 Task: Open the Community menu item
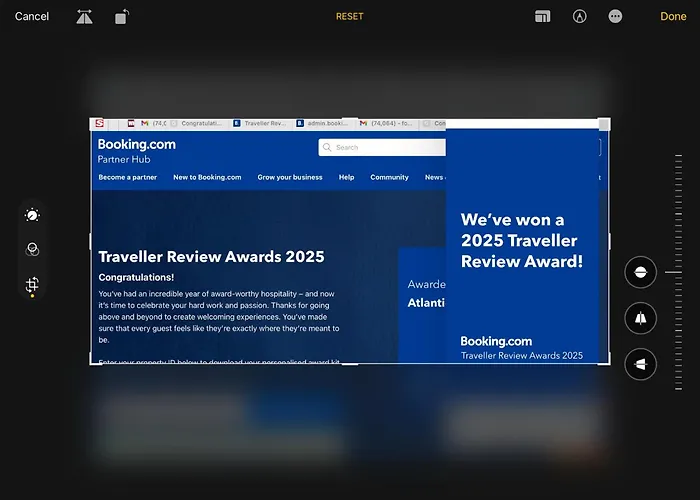[389, 177]
